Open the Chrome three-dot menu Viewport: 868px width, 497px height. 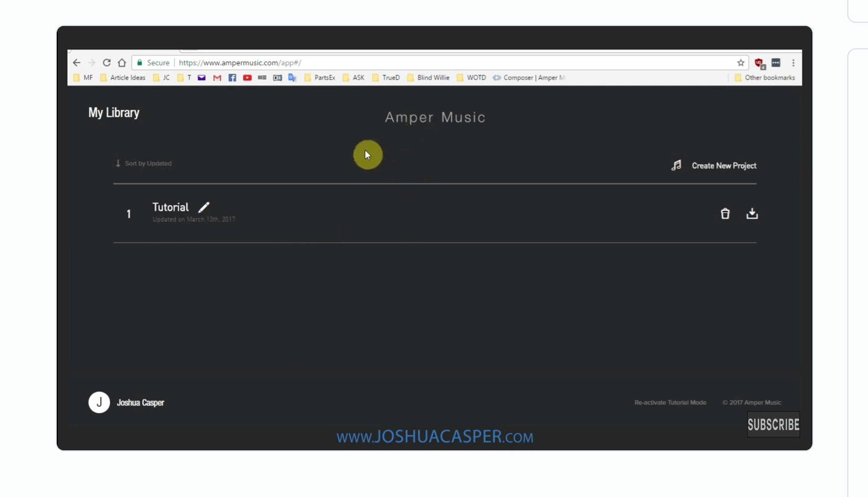pyautogui.click(x=793, y=63)
